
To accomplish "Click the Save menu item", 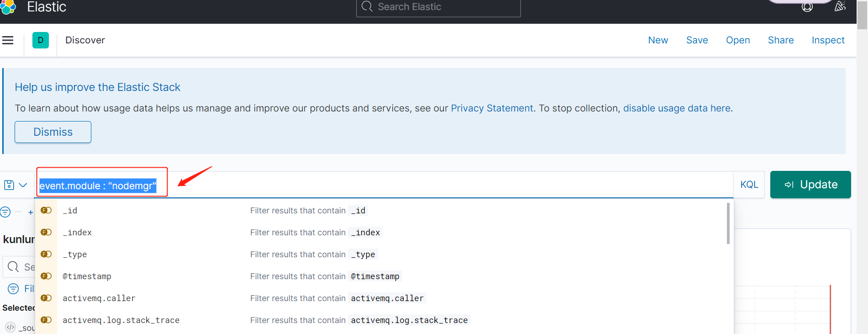I will (697, 40).
